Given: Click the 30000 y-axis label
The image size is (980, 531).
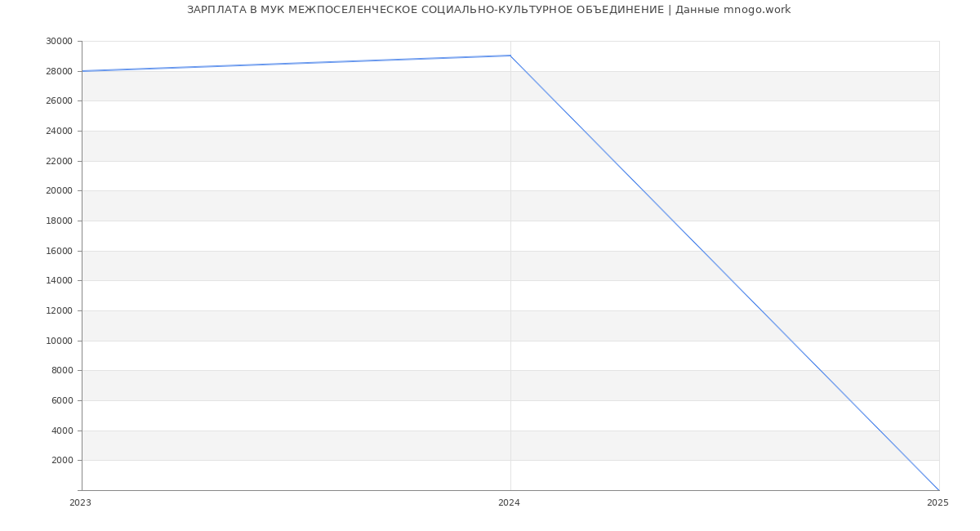Looking at the screenshot, I should click(59, 41).
